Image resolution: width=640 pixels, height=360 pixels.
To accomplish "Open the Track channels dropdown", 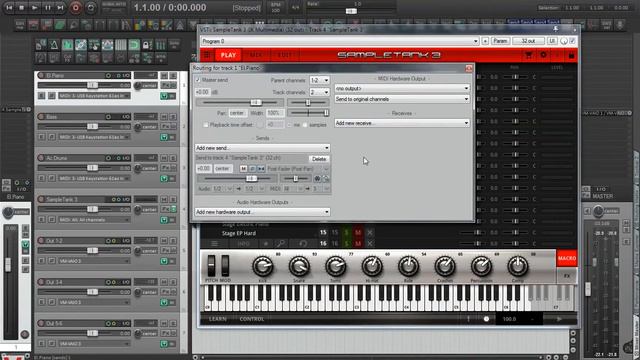I will (319, 92).
